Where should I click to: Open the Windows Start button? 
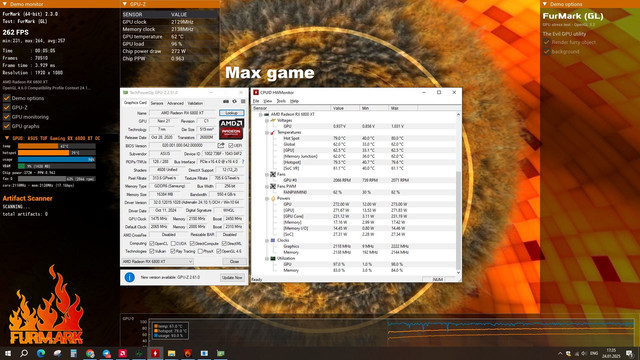pyautogui.click(x=7, y=353)
